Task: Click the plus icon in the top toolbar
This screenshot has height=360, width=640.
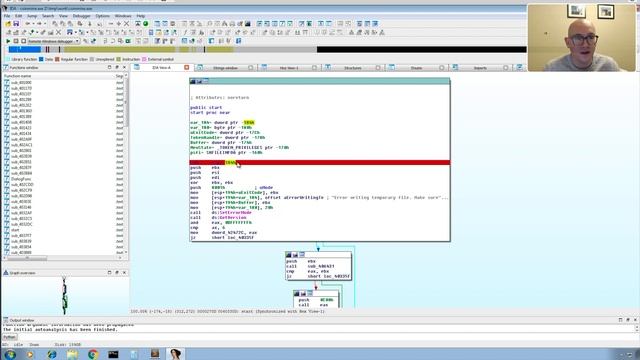Action: (x=119, y=24)
